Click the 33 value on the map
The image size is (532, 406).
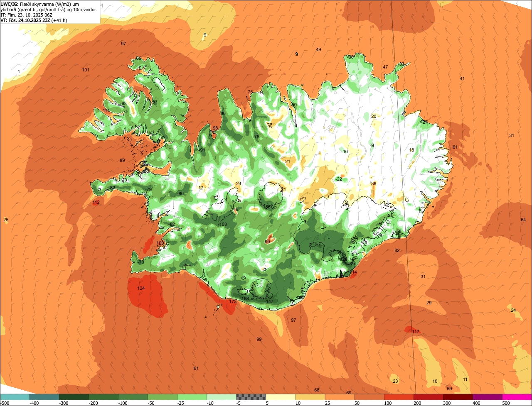[401, 64]
